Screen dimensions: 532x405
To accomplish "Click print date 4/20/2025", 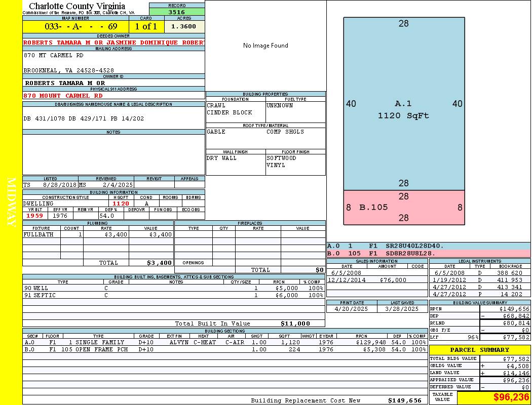I will 351,309.
